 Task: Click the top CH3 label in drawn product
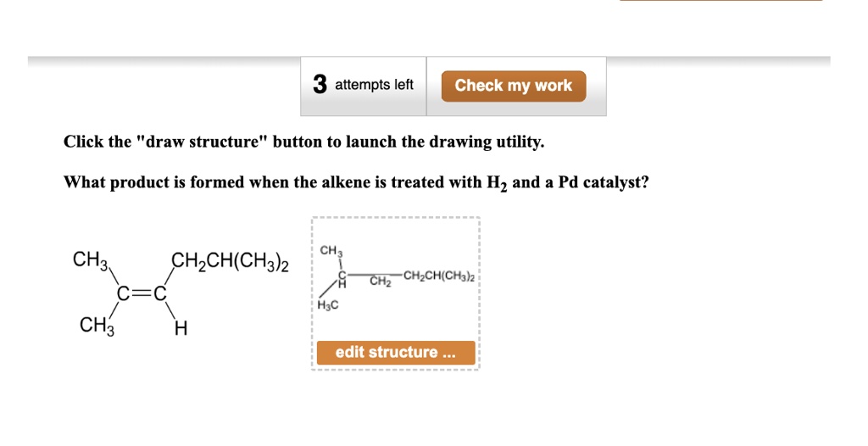[331, 251]
